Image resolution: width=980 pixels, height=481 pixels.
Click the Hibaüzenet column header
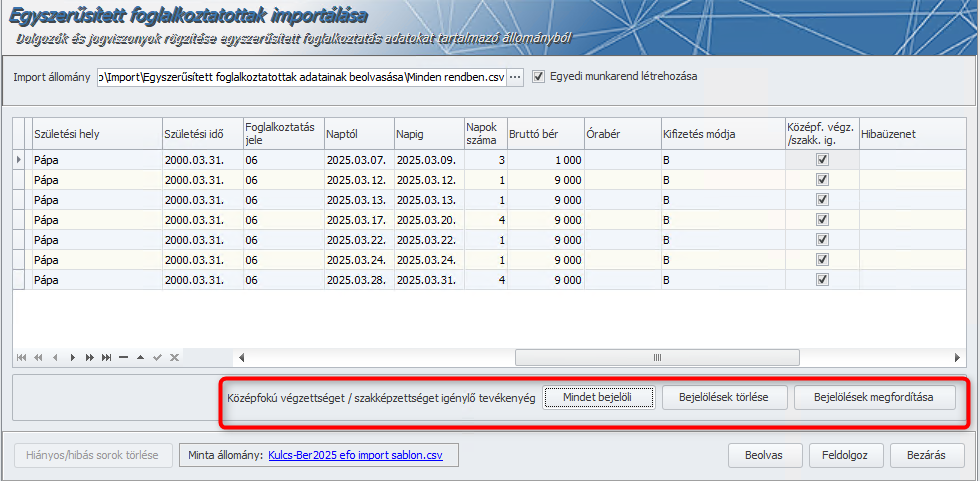click(x=911, y=133)
